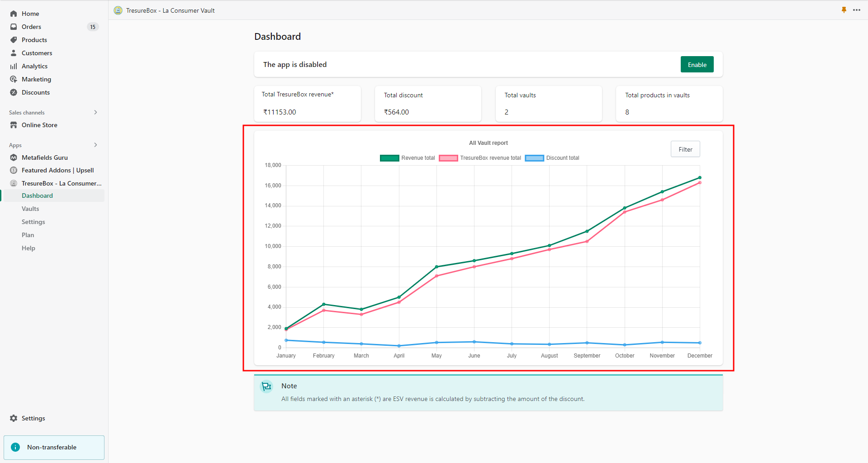Click the Dashboard page heading
Screen dimensions: 868x463
coord(277,36)
